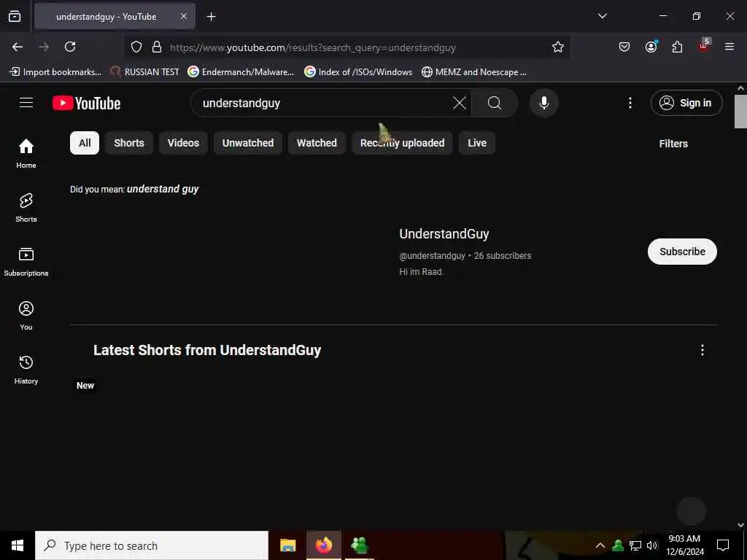Select the Watched filter chip
This screenshot has height=560, width=747.
317,143
